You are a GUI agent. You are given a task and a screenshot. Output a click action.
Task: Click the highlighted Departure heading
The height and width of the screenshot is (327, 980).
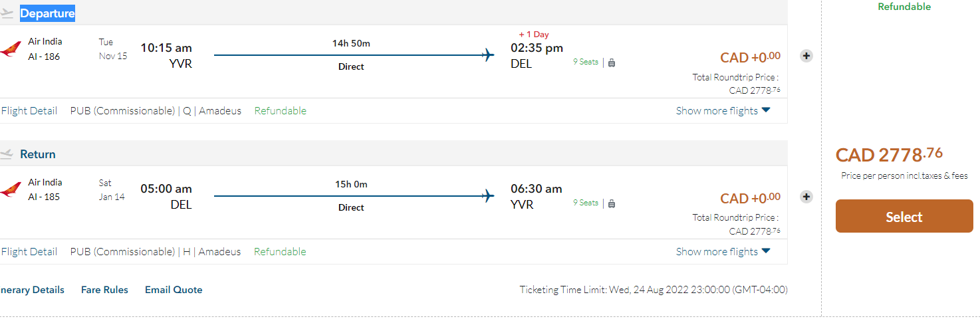(x=47, y=13)
